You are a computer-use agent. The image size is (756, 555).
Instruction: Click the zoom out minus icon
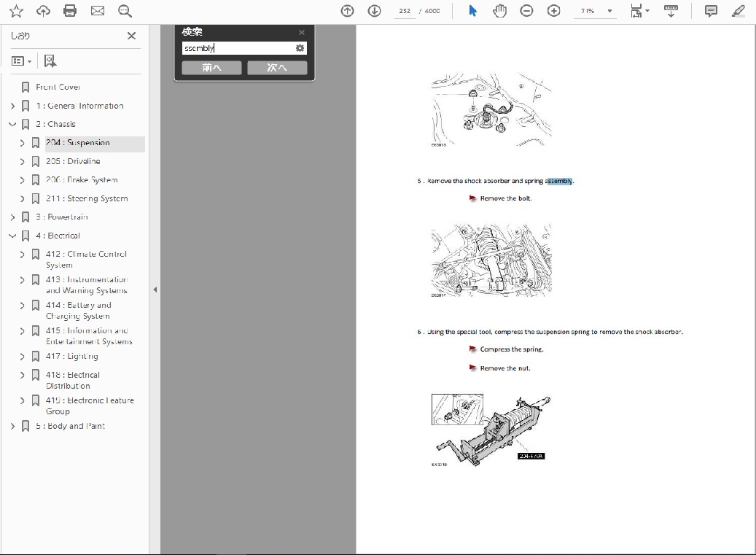526,11
